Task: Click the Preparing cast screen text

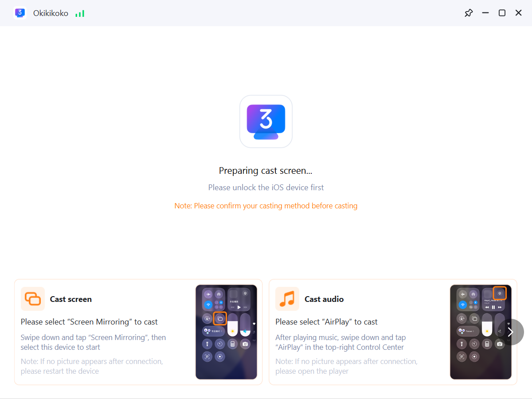Action: coord(266,171)
